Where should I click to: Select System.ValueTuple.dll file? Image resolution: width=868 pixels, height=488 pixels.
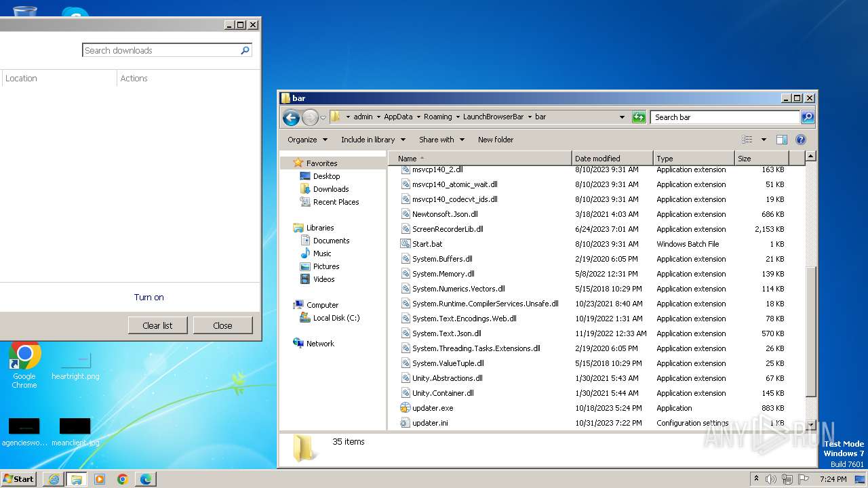coord(448,363)
